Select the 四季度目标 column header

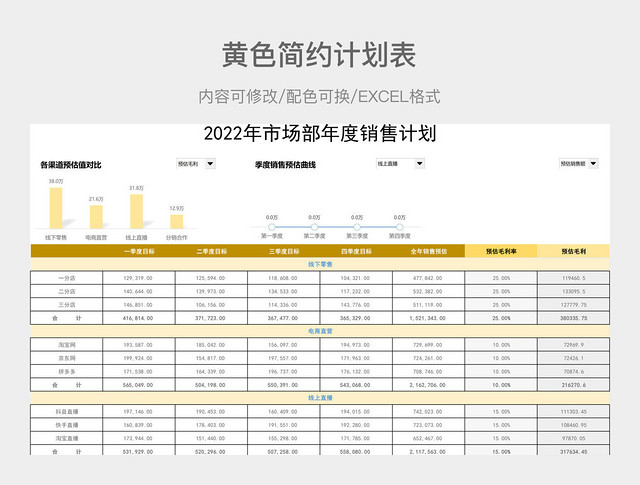356,251
